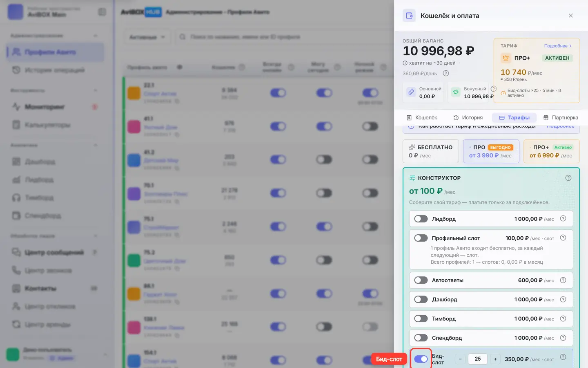Image resolution: width=588 pixels, height=368 pixels.
Task: Open the Конструктор help icon
Action: [x=568, y=178]
